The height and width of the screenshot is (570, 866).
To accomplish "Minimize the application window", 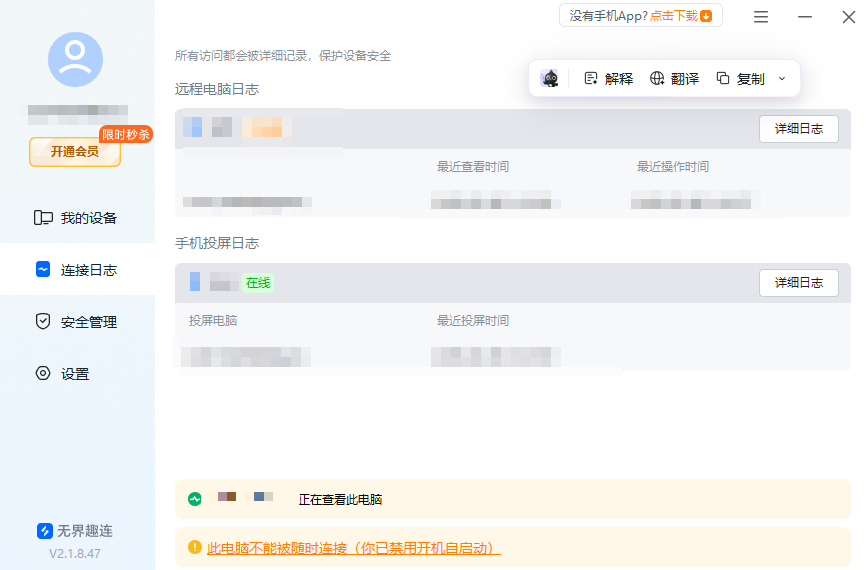I will coord(805,17).
